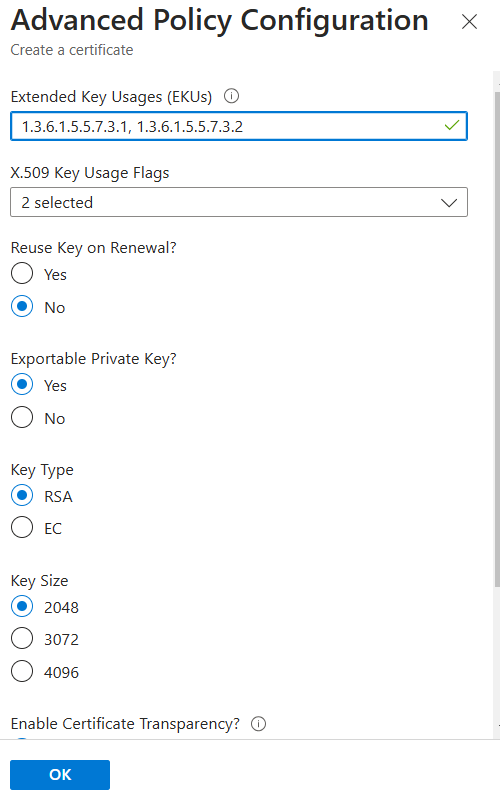Open the X.509 Key Usage Flags dropdown
Viewport: 500px width, 794px height.
click(x=239, y=203)
